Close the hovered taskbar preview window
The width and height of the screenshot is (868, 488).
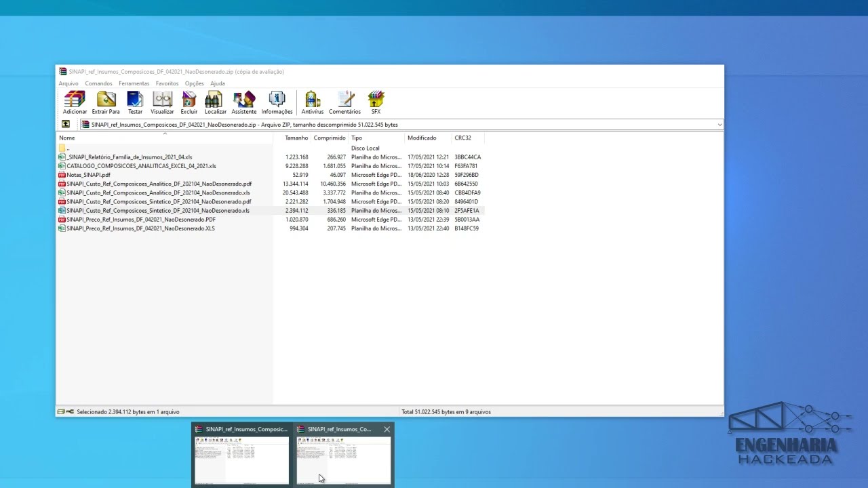pyautogui.click(x=387, y=429)
